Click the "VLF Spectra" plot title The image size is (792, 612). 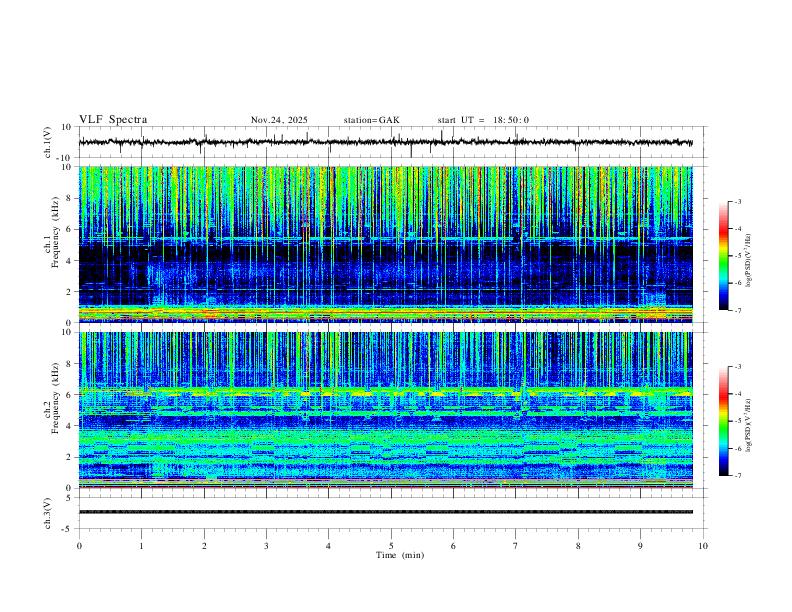tap(113, 119)
